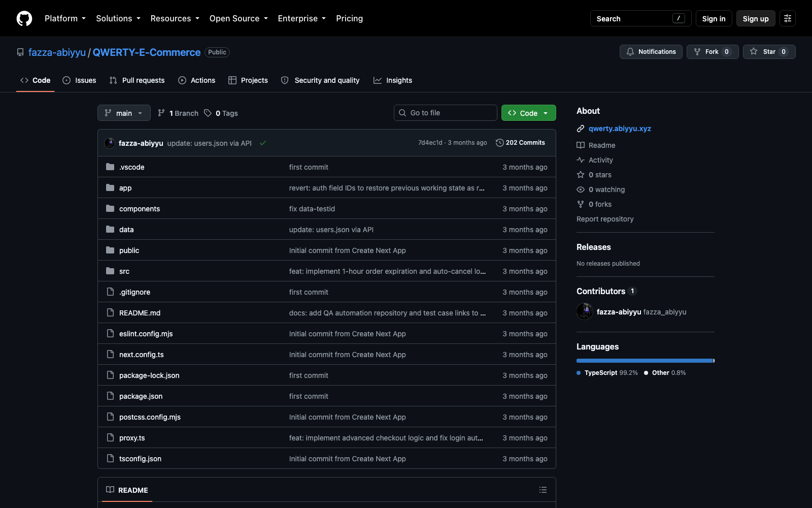This screenshot has height=508, width=812.
Task: Click the book icon beside the Readme link
Action: click(x=581, y=145)
